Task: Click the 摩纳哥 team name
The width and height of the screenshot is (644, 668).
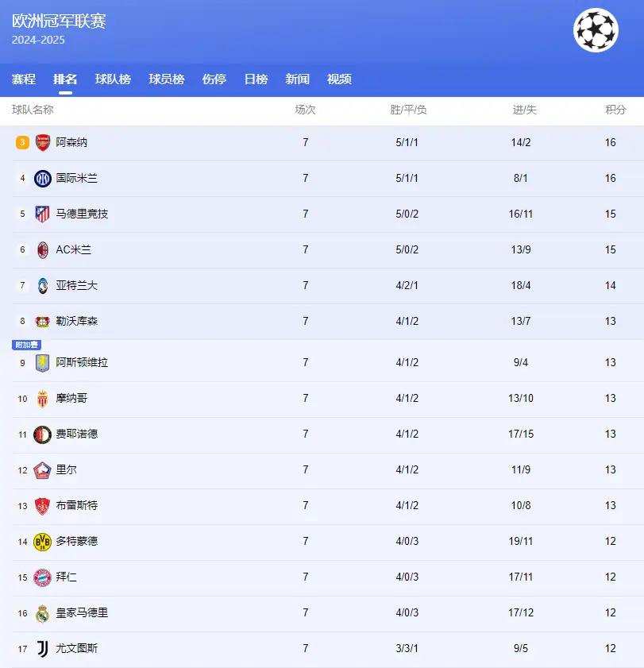Action: [71, 399]
